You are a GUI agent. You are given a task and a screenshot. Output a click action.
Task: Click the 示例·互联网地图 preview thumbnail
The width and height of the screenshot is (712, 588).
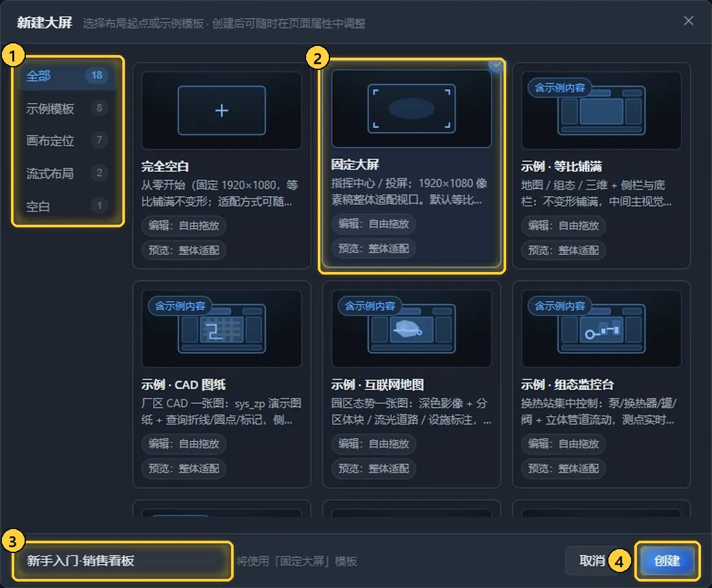tap(412, 328)
